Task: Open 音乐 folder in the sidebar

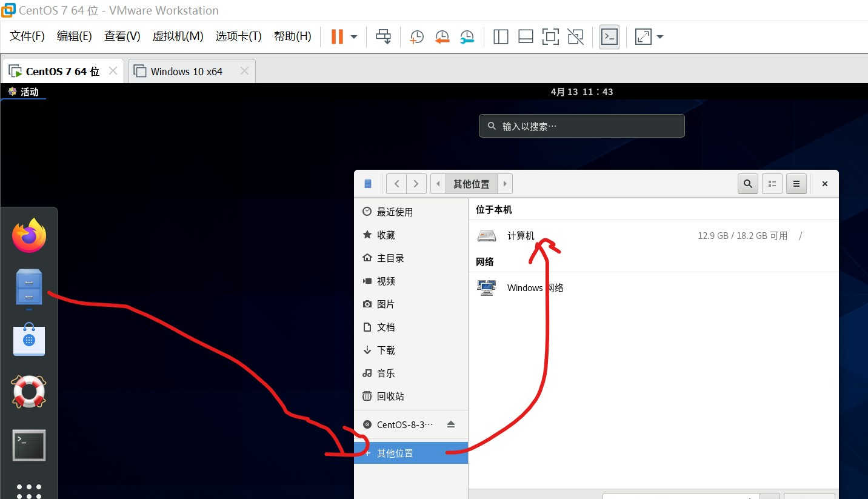Action: click(x=411, y=373)
